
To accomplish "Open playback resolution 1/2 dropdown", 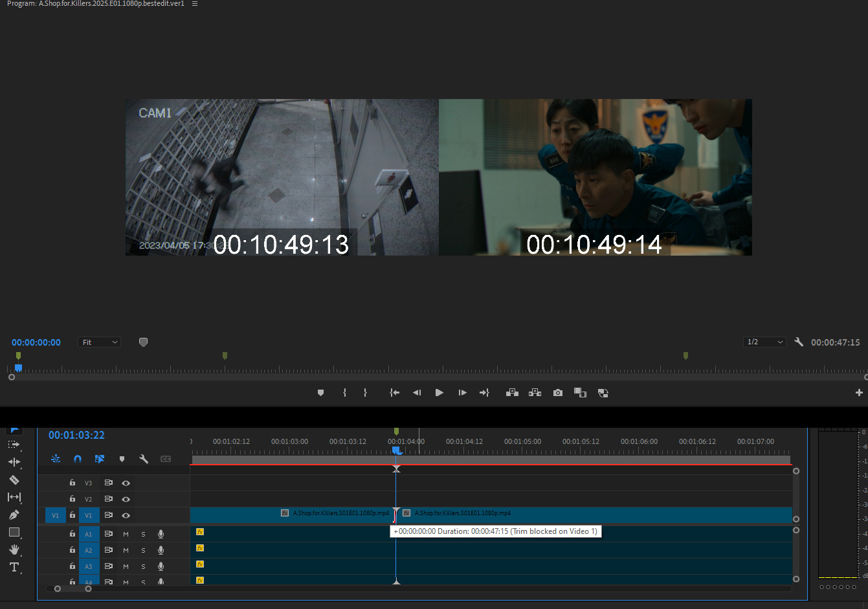I will [x=764, y=342].
